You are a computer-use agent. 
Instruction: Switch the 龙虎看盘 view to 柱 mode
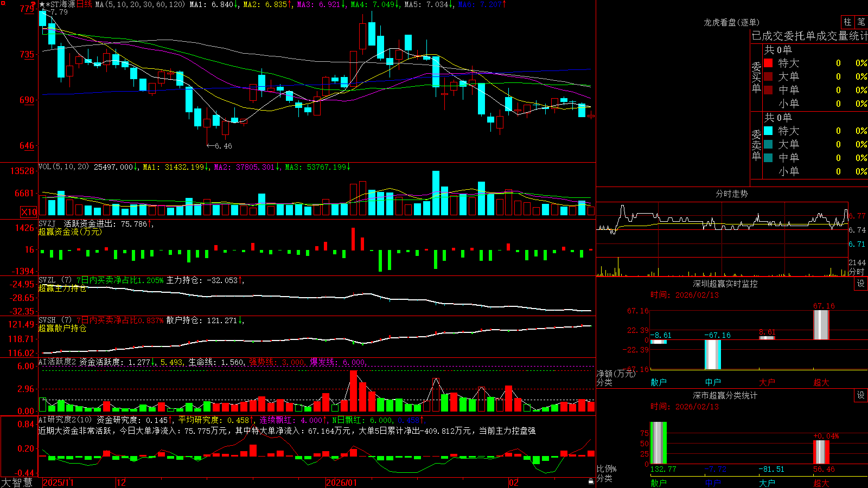pyautogui.click(x=847, y=22)
